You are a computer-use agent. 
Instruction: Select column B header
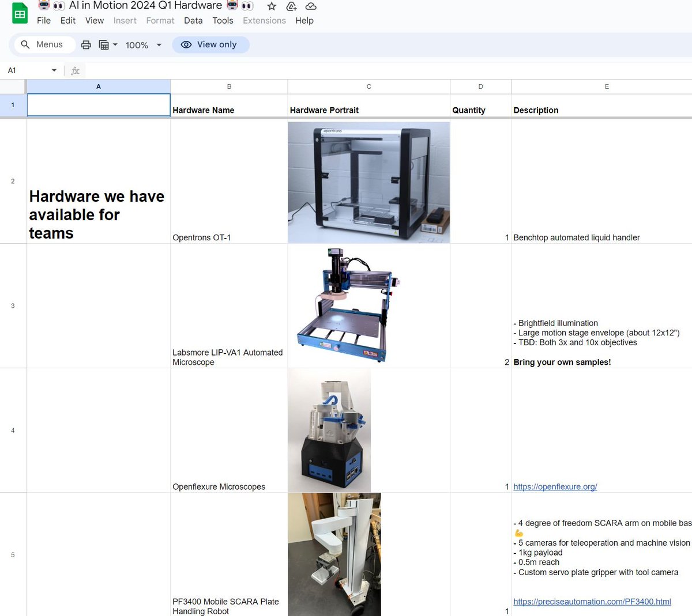[x=229, y=86]
